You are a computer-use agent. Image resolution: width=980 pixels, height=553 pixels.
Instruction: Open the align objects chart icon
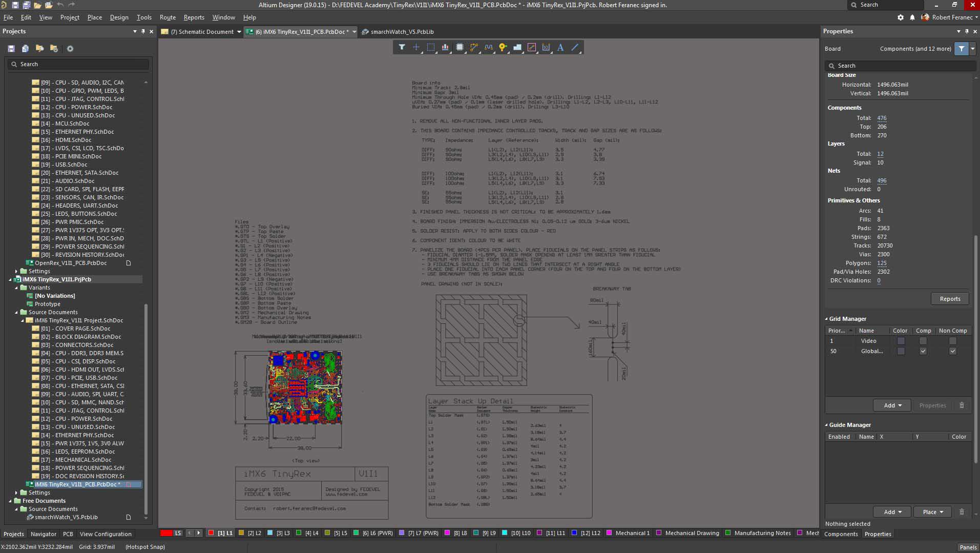coord(445,48)
